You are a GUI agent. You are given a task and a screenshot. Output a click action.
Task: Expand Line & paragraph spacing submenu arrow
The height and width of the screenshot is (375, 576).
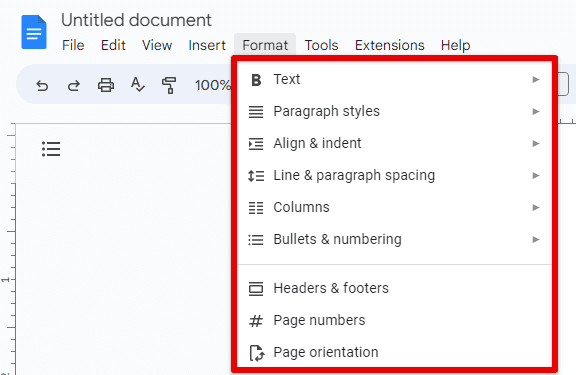[x=536, y=176]
